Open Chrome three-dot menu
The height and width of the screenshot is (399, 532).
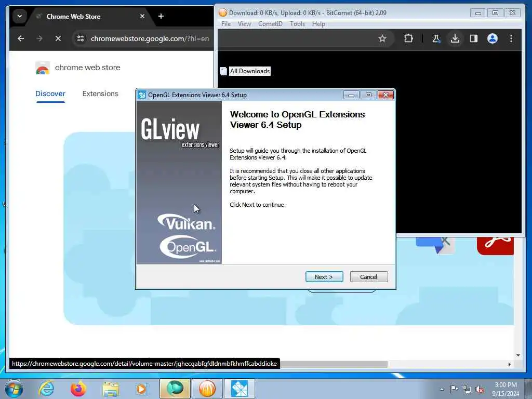pos(511,38)
